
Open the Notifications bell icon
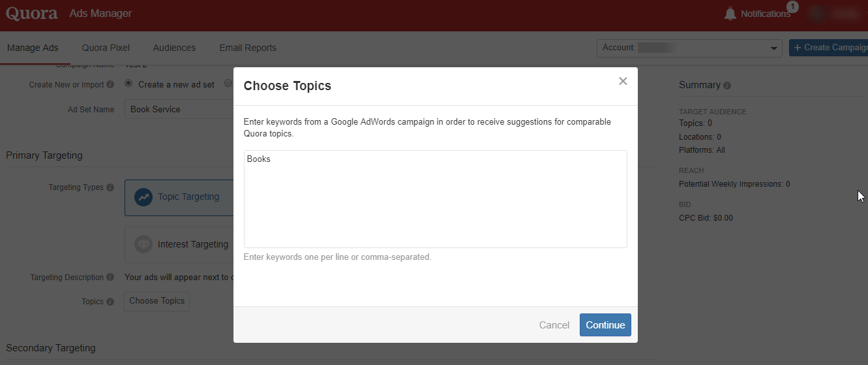[x=730, y=14]
